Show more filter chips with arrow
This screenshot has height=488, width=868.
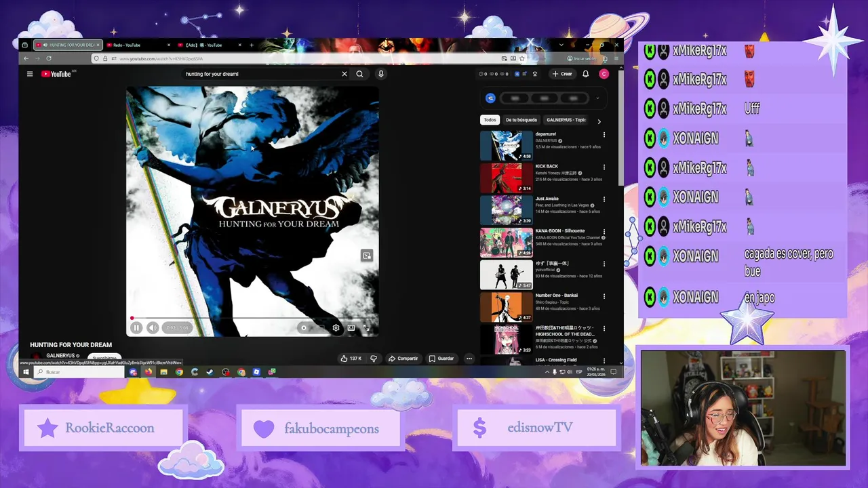[599, 121]
